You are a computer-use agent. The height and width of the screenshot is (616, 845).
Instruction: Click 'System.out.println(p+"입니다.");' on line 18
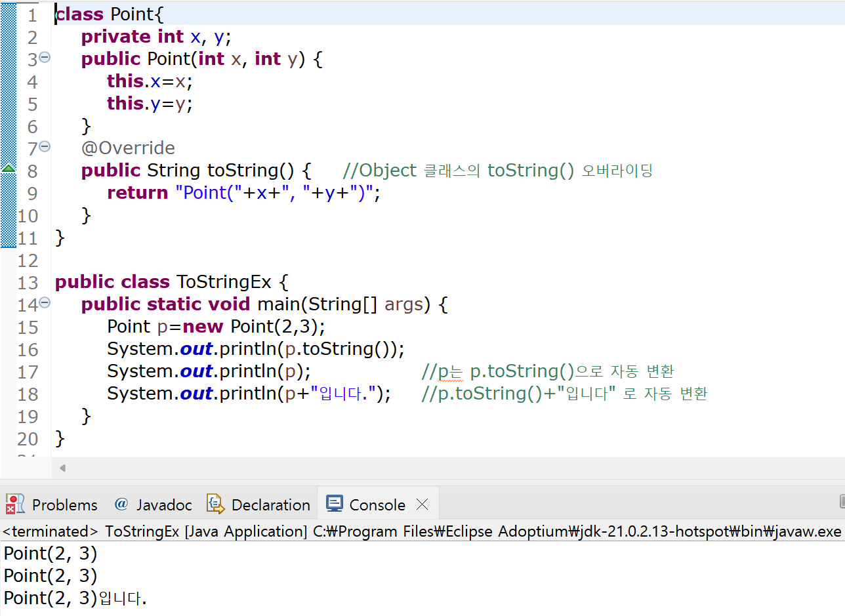click(x=249, y=394)
